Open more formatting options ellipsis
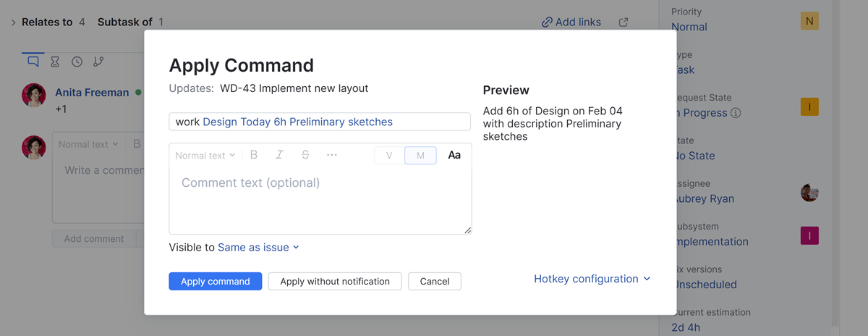Screen dimensions: 868x336 point(332,155)
